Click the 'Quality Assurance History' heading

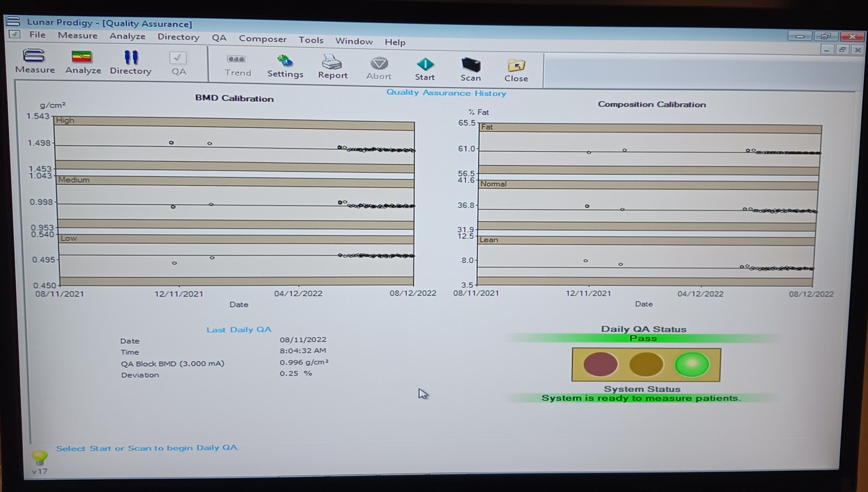(x=446, y=93)
